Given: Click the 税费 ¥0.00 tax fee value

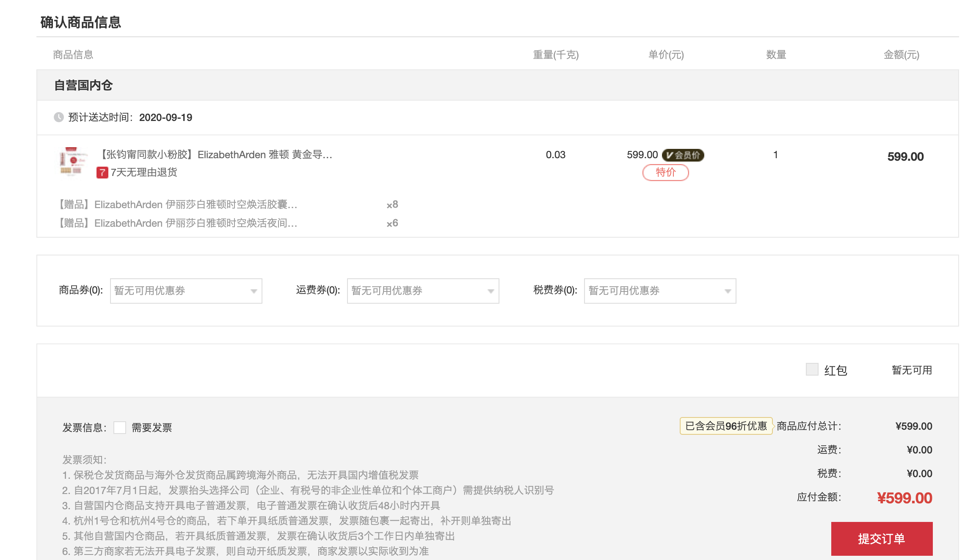Looking at the screenshot, I should click(x=919, y=474).
